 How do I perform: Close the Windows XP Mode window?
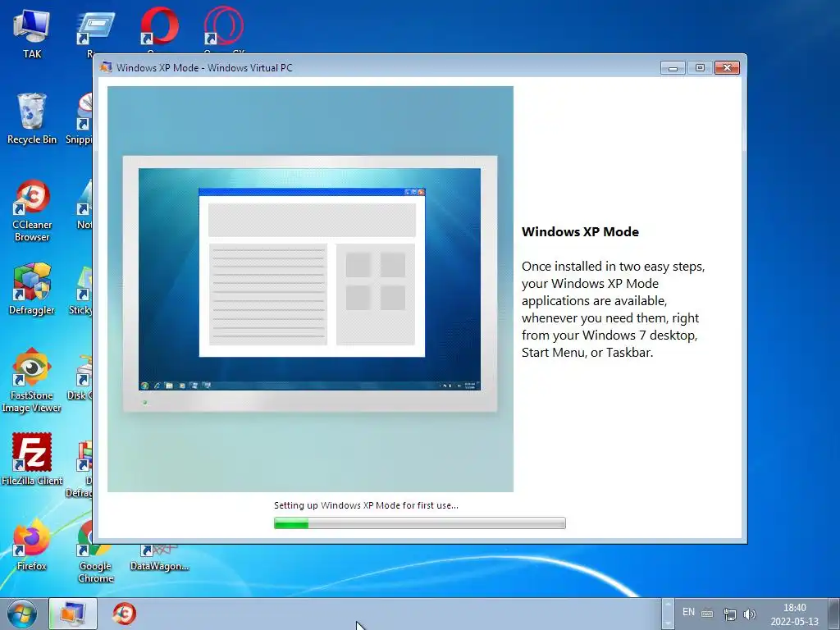tap(727, 68)
